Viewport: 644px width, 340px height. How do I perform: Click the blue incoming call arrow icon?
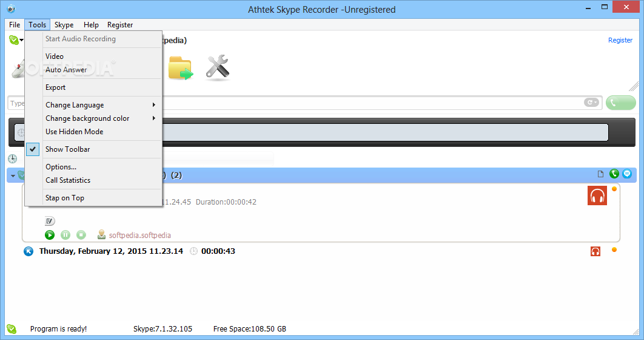(x=29, y=251)
